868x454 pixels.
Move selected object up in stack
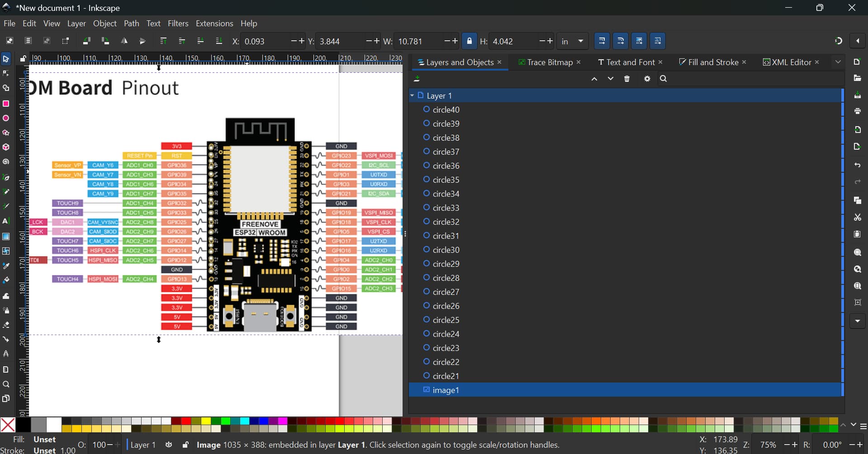point(594,79)
